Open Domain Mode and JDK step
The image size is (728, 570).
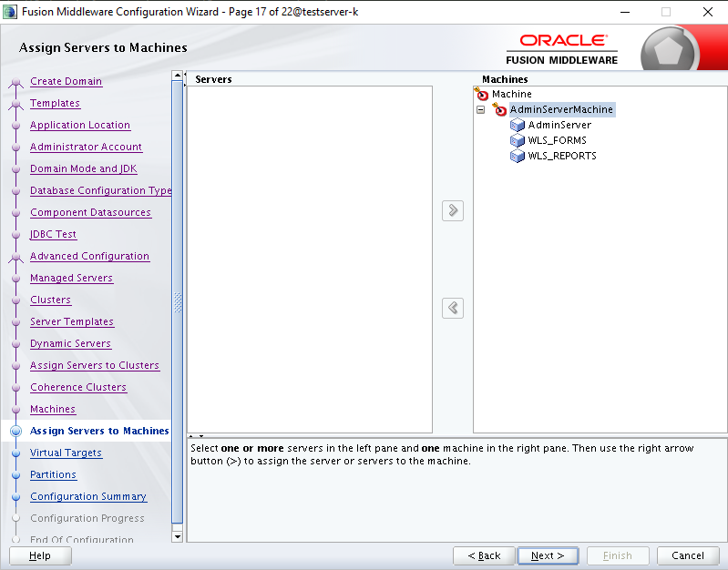coord(84,168)
